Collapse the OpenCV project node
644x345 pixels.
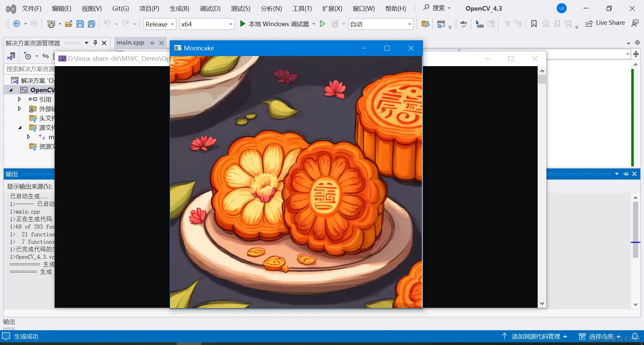(x=11, y=90)
